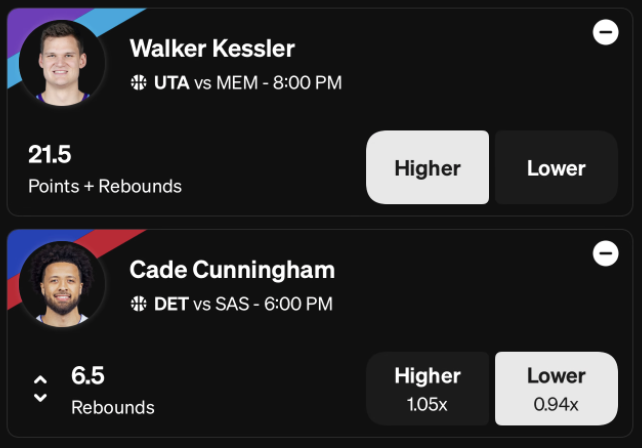This screenshot has height=448, width=642.
Task: Click basketball icon beside UTA vs MEM
Action: [138, 82]
